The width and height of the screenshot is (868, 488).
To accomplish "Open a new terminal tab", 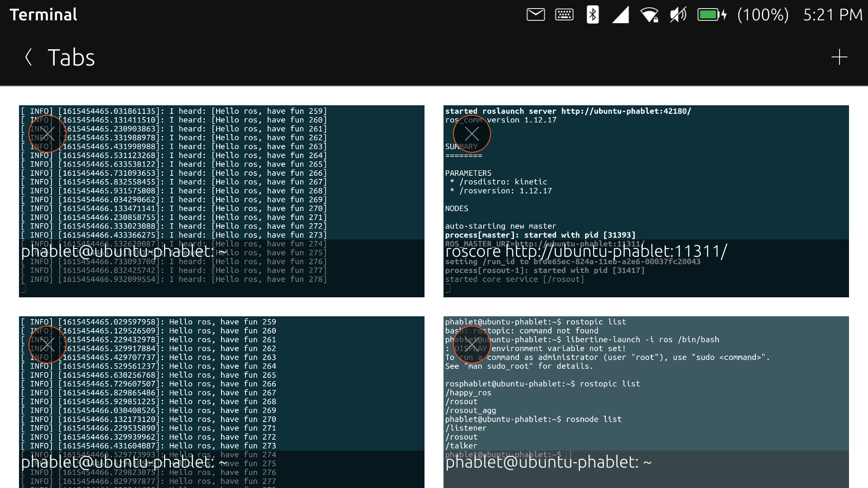I will point(840,57).
